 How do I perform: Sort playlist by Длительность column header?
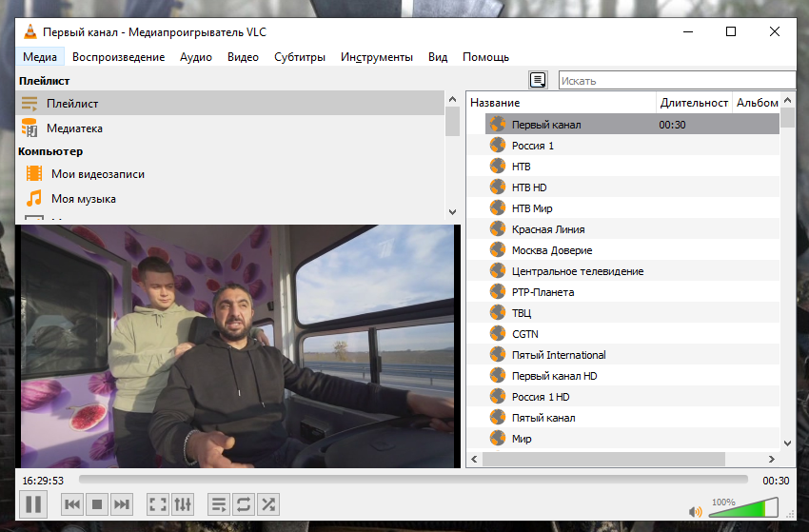click(693, 103)
